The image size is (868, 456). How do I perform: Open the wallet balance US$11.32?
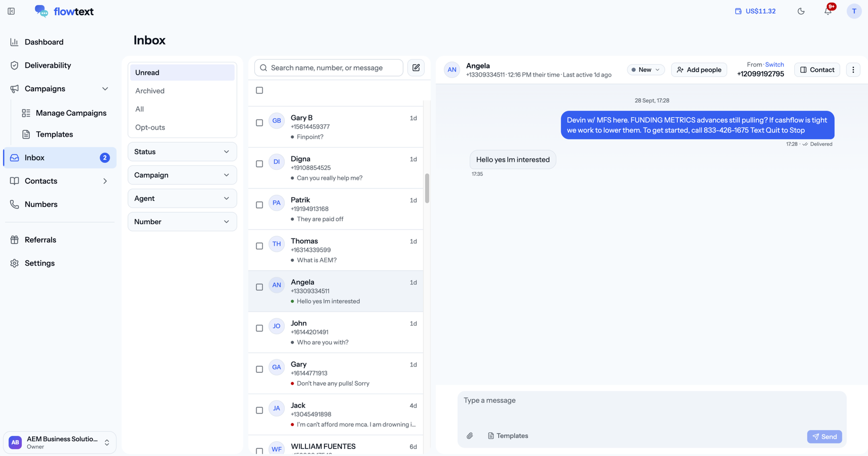coord(755,11)
